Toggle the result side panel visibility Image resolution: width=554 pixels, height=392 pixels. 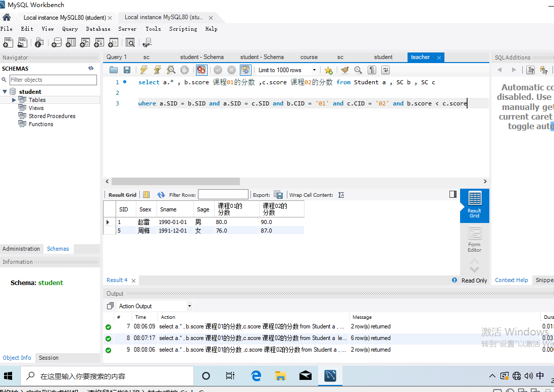(x=453, y=194)
